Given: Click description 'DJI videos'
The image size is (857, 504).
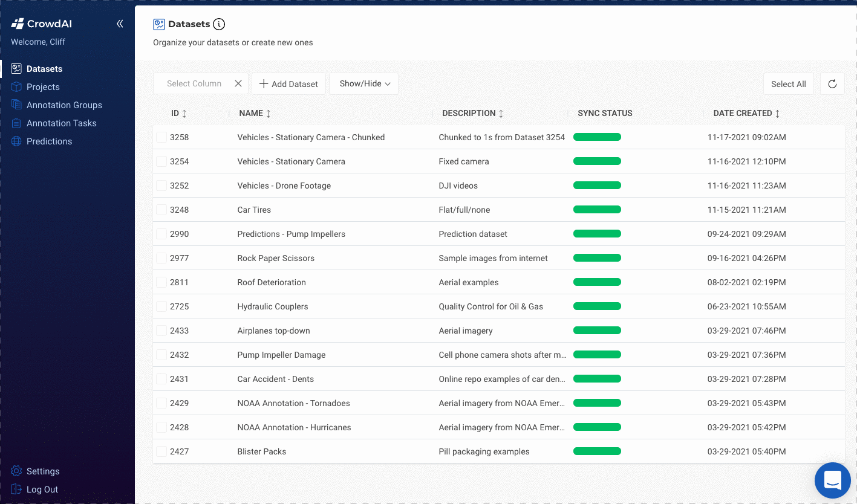Looking at the screenshot, I should pos(458,186).
